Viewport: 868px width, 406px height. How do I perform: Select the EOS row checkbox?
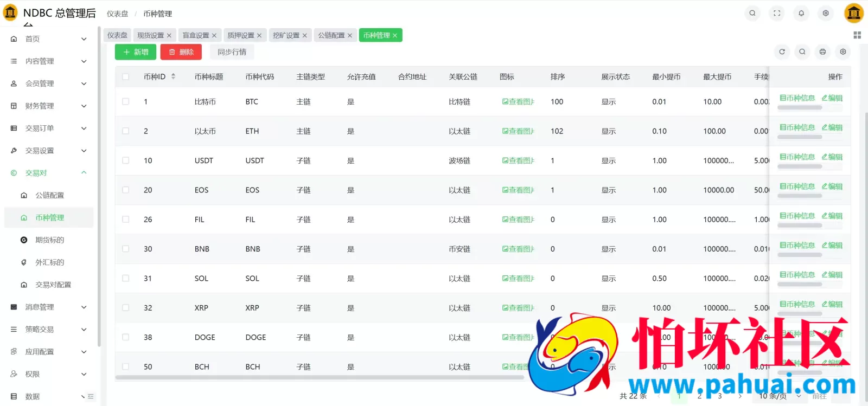126,190
